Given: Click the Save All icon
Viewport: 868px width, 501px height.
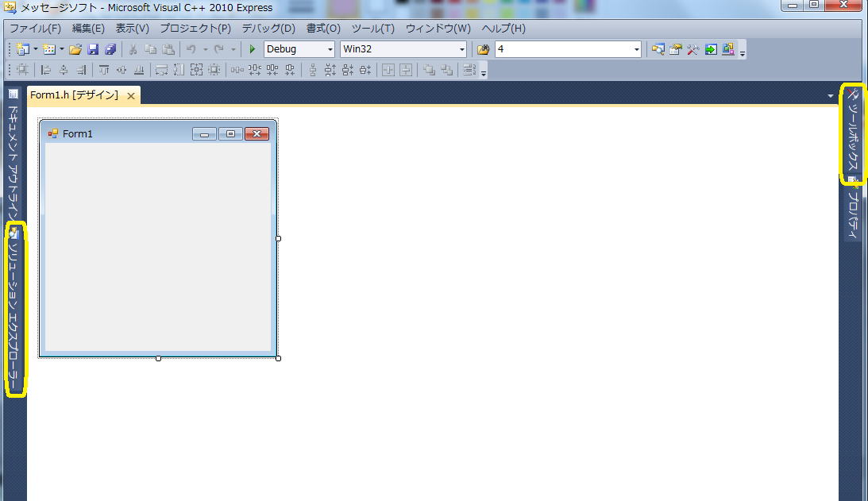Looking at the screenshot, I should 110,49.
